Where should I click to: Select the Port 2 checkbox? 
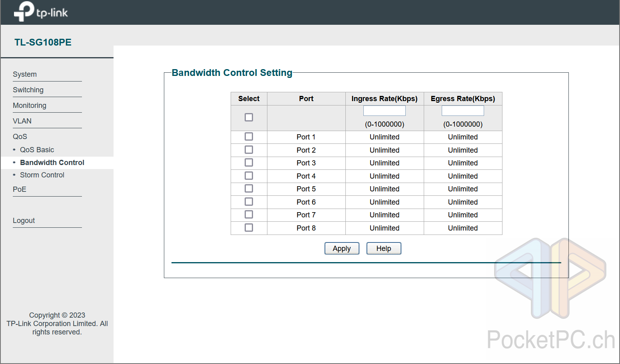(x=249, y=149)
